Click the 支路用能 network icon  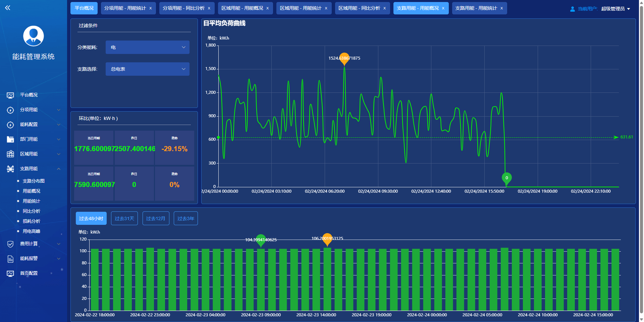coord(10,169)
